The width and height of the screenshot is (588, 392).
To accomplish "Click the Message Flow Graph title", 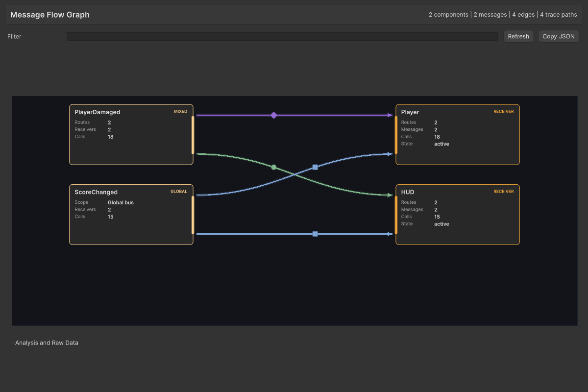I will pos(50,15).
